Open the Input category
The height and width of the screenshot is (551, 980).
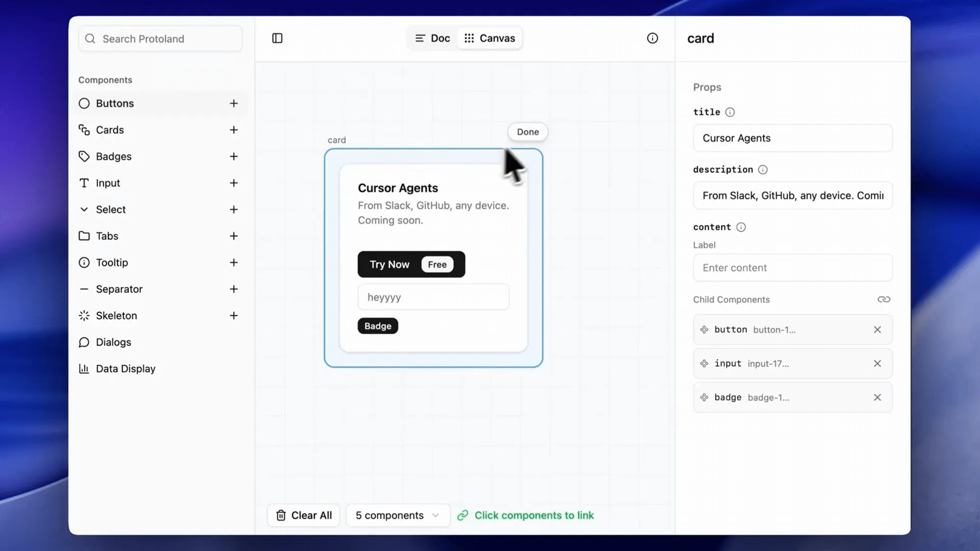coord(160,183)
